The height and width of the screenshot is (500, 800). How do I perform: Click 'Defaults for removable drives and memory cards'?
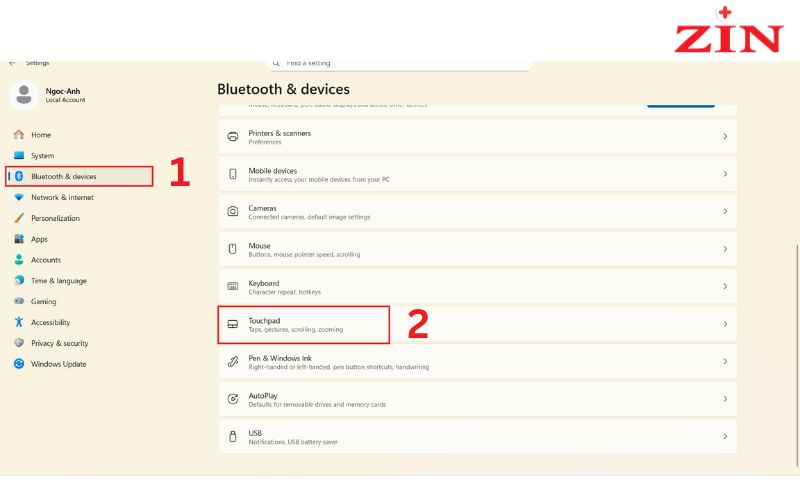317,405
